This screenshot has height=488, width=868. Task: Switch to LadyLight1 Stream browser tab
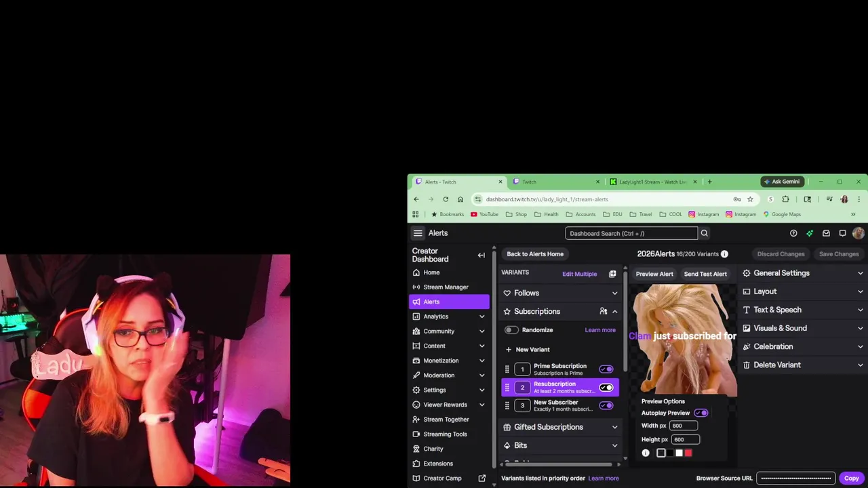(652, 182)
